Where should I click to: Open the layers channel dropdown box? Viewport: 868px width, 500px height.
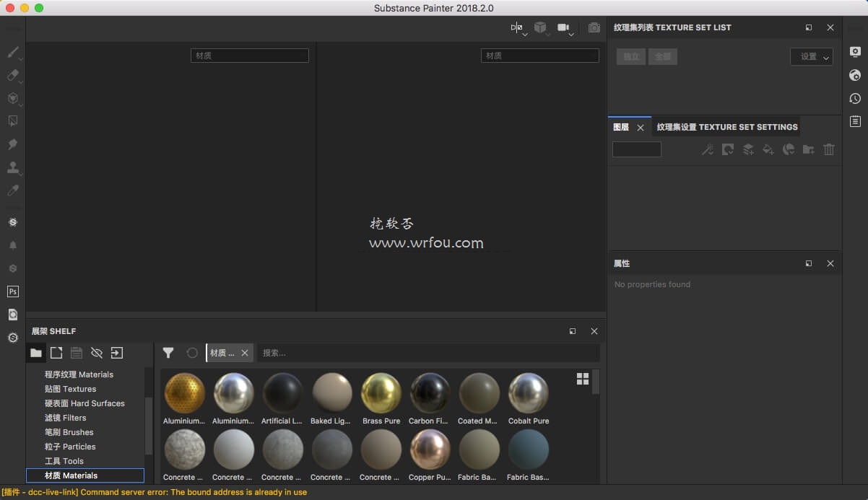(637, 149)
